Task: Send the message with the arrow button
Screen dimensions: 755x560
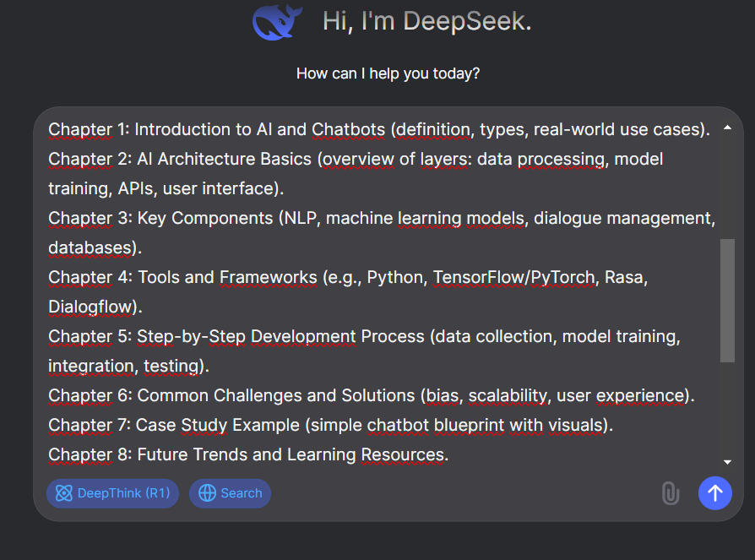Action: tap(715, 493)
